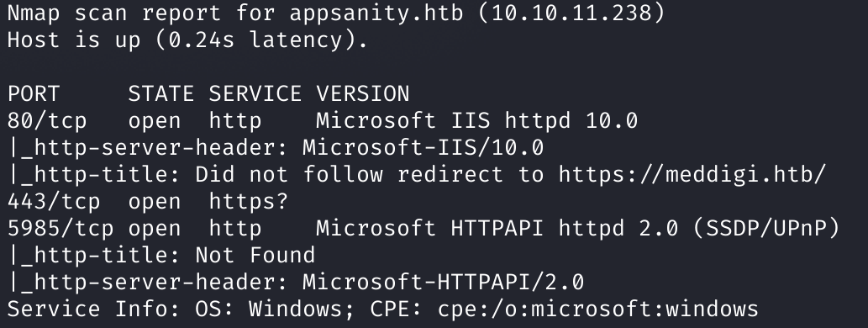The image size is (868, 328).
Task: Click the VERSION column header
Action: (363, 93)
